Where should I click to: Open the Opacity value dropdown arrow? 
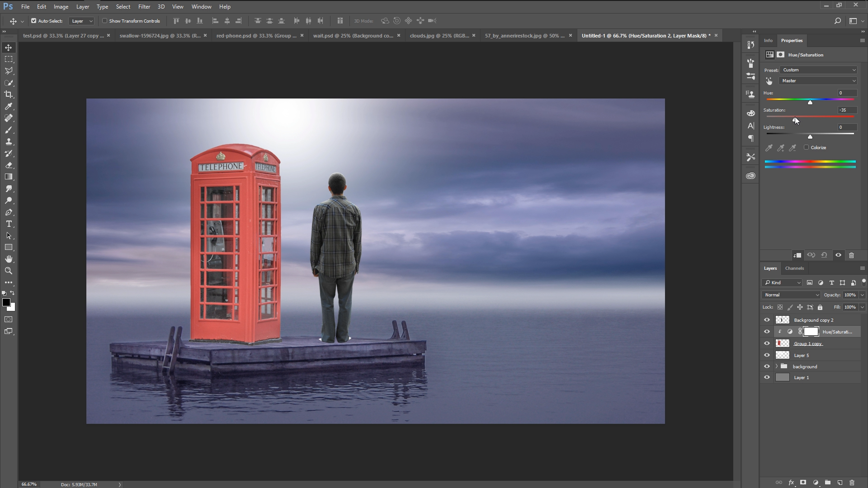click(862, 295)
